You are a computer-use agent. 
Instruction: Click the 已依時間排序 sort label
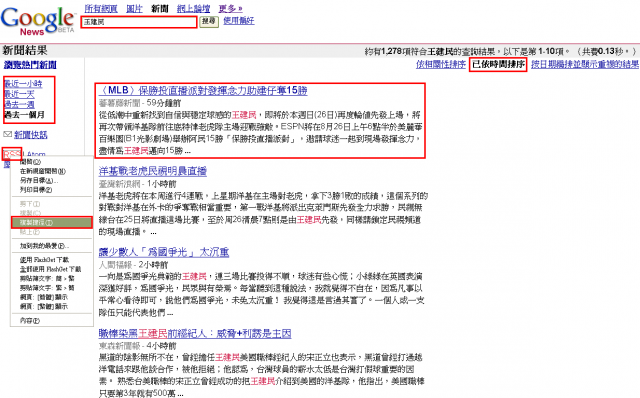[x=498, y=64]
